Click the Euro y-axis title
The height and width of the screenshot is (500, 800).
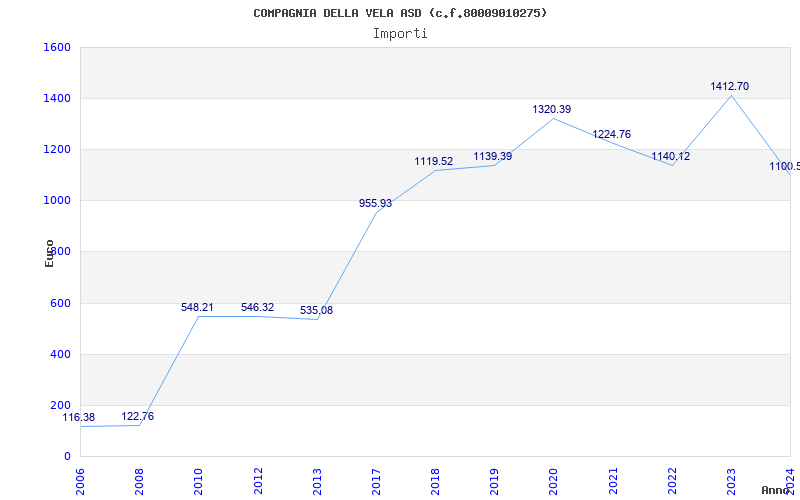(50, 252)
